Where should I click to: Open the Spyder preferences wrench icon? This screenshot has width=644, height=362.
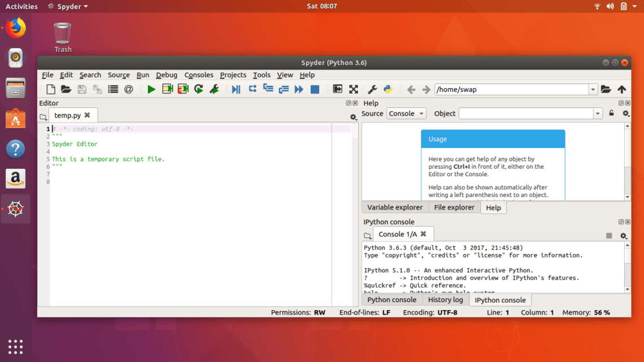(x=372, y=89)
